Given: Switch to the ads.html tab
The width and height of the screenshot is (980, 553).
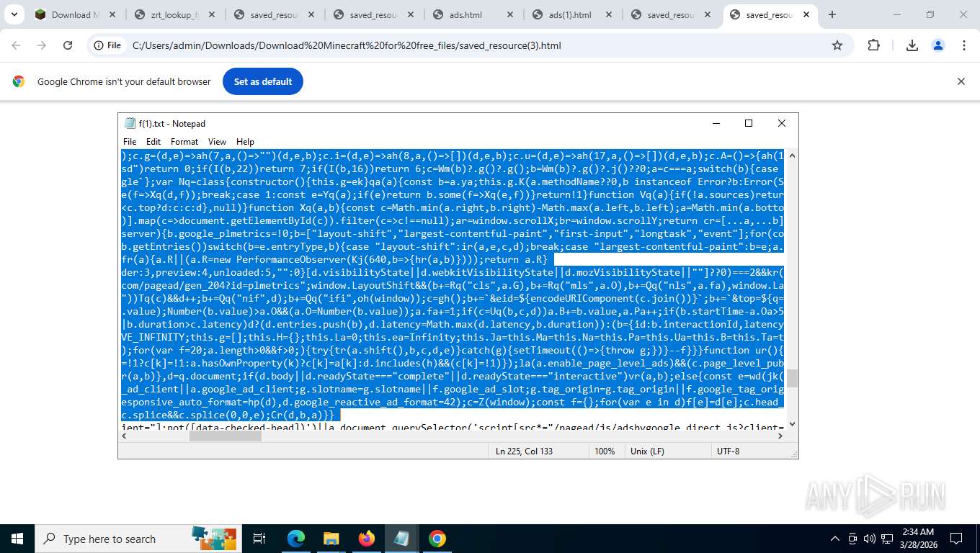Looking at the screenshot, I should pos(472,14).
